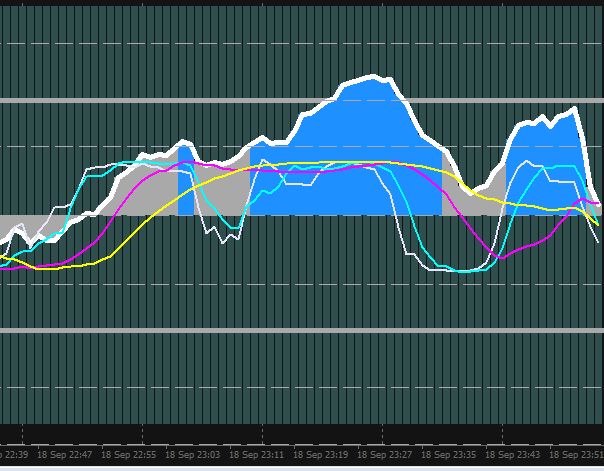
Task: Select the magenta line's dip near 23:35
Action: coord(505,257)
